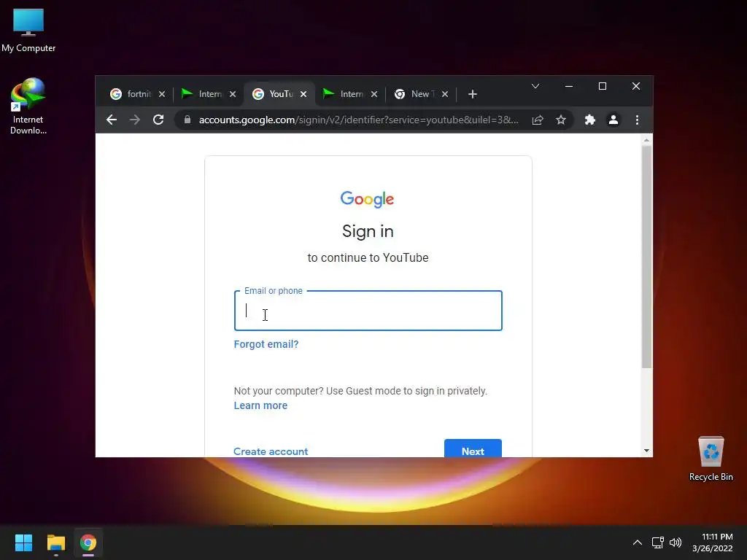Maximize the Chrome window
Screen dimensions: 747x560
tap(603, 86)
